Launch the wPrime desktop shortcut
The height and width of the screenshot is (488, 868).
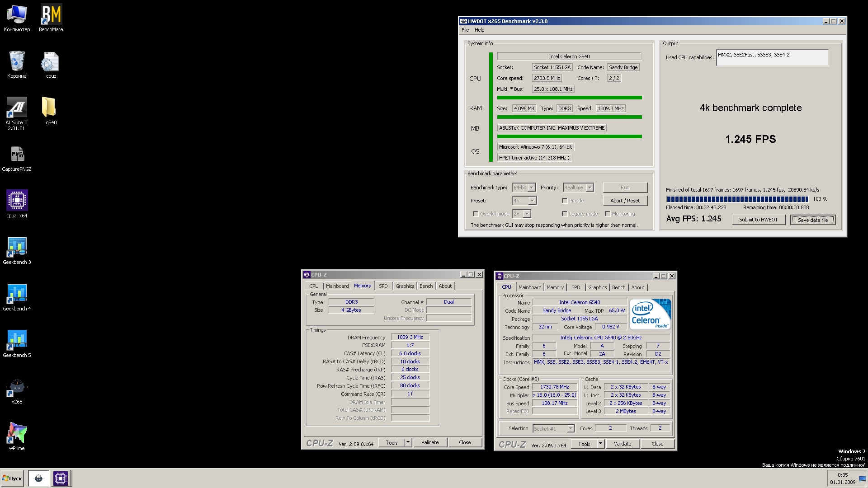17,436
